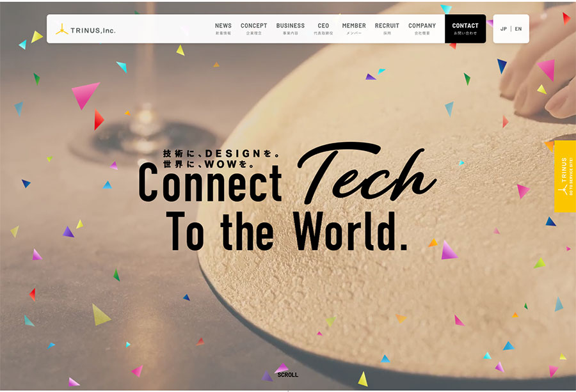Click the large pink triangle near the top left

click(x=85, y=95)
